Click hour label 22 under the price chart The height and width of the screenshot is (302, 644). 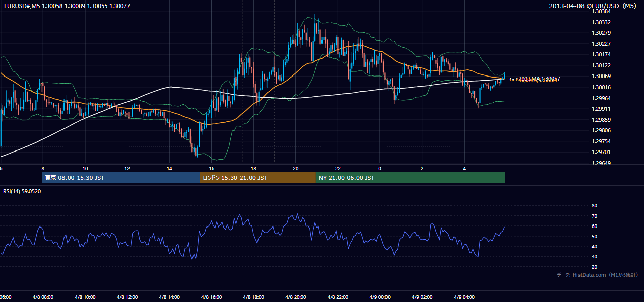(x=338, y=168)
